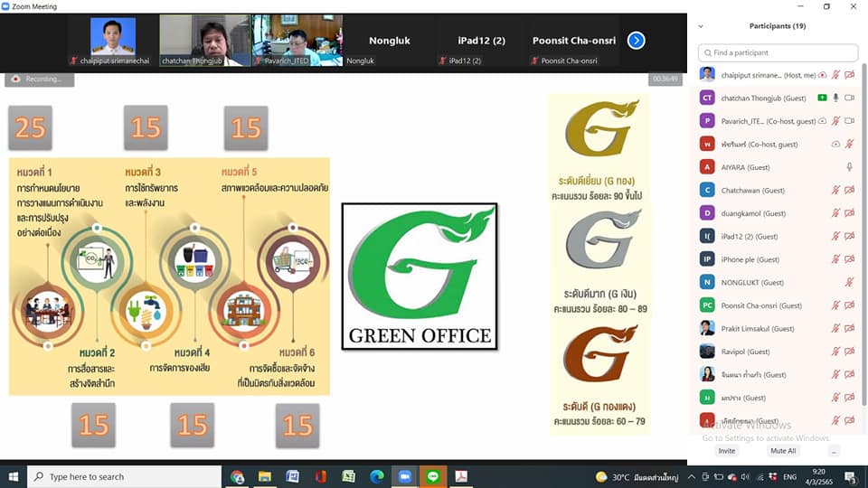Open Adobe Acrobat PDF from taskbar
The height and width of the screenshot is (488, 868).
coord(461,476)
